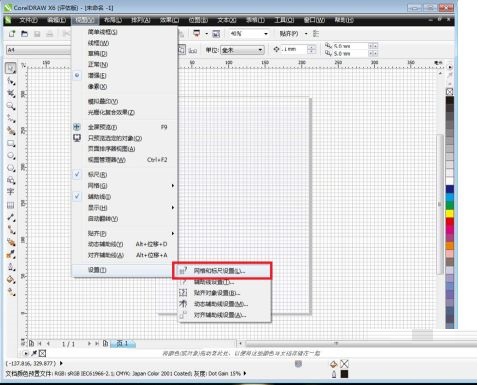Select the Polygon tool in the toolbox
This screenshot has height=385, width=500.
coord(11,168)
